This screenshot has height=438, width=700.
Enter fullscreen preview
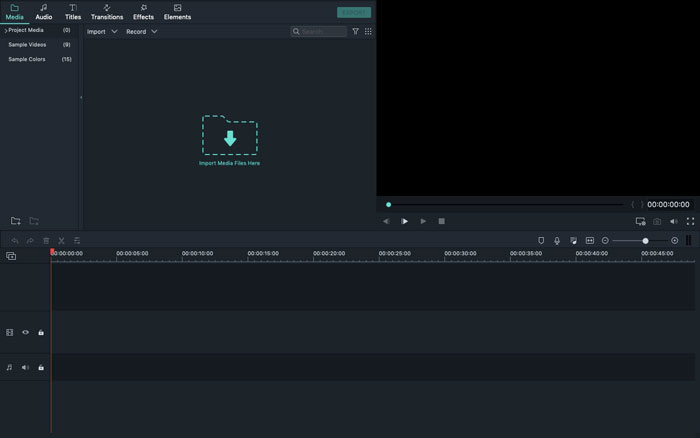coord(690,221)
